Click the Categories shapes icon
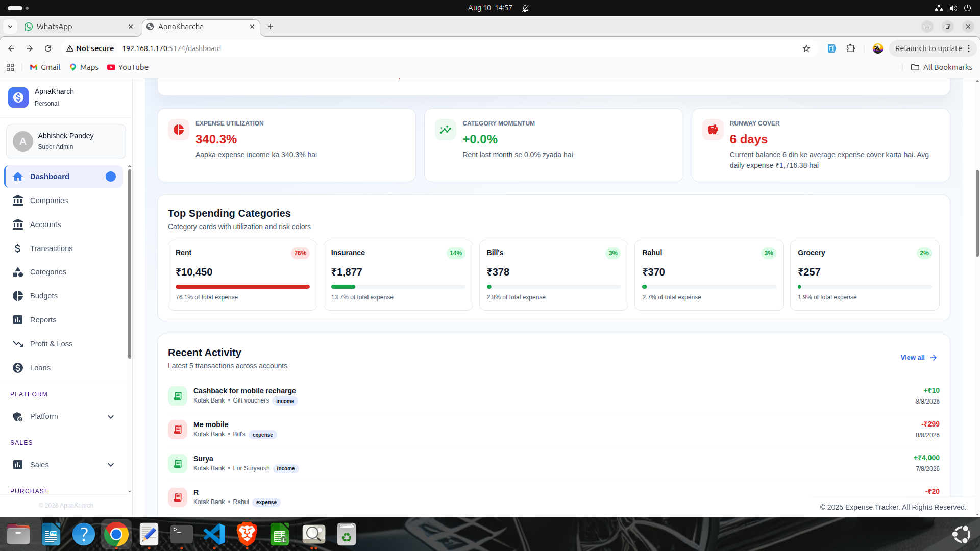980x551 pixels. coord(18,272)
